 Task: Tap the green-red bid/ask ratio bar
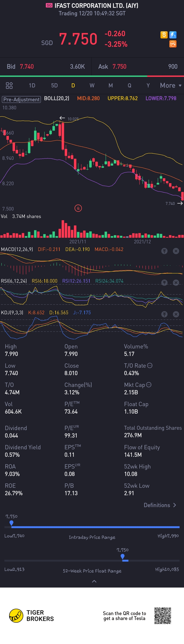[92, 76]
